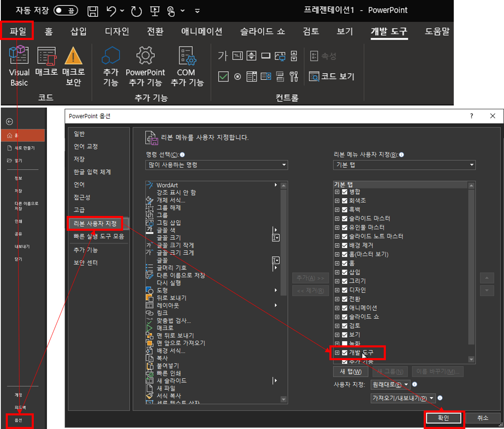Screen dimensions: 504x429
Task: Open the 리본 메뉴 사용자 지정 dropdown
Action: tap(404, 165)
